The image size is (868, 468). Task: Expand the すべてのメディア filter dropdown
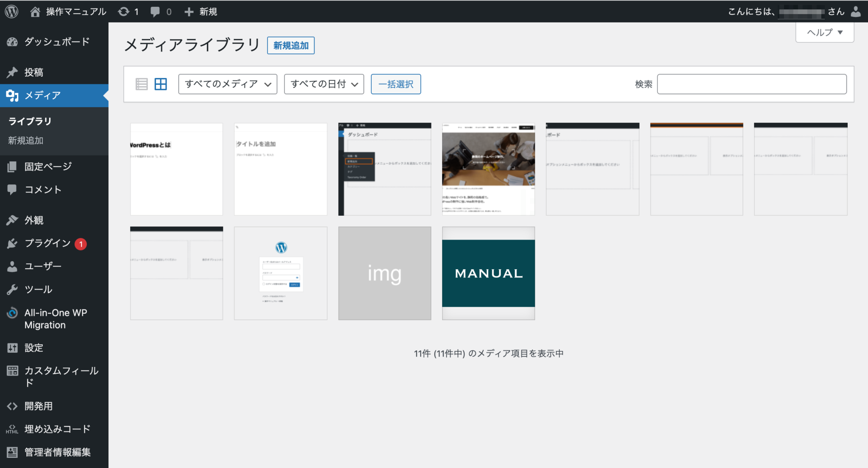[228, 84]
